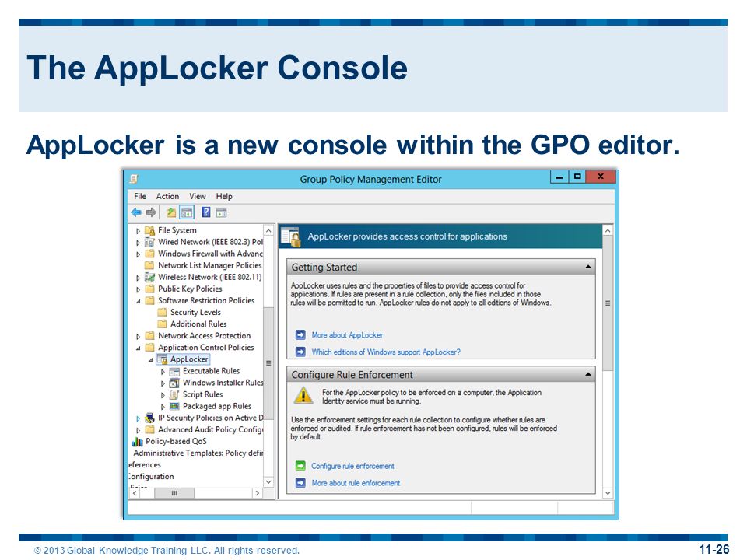Image resolution: width=747 pixels, height=560 pixels.
Task: Click arrow icon beside Which editions of Windows
Action: pyautogui.click(x=300, y=352)
